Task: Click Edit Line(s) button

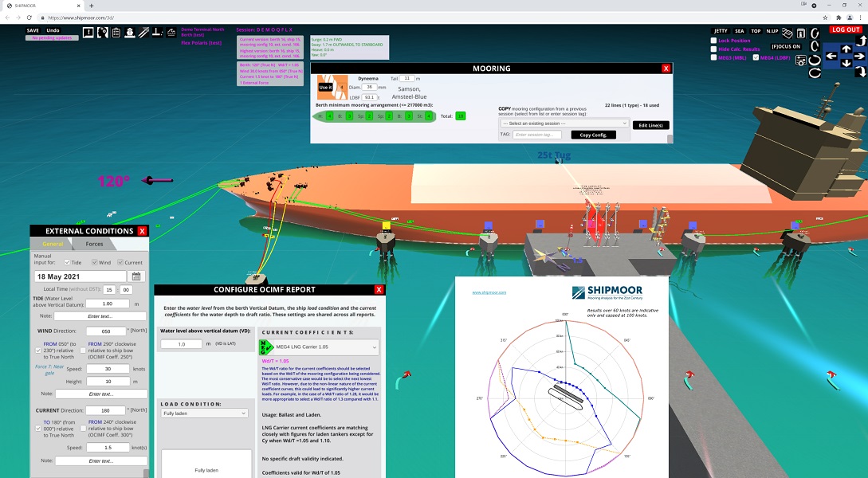Action: point(651,125)
